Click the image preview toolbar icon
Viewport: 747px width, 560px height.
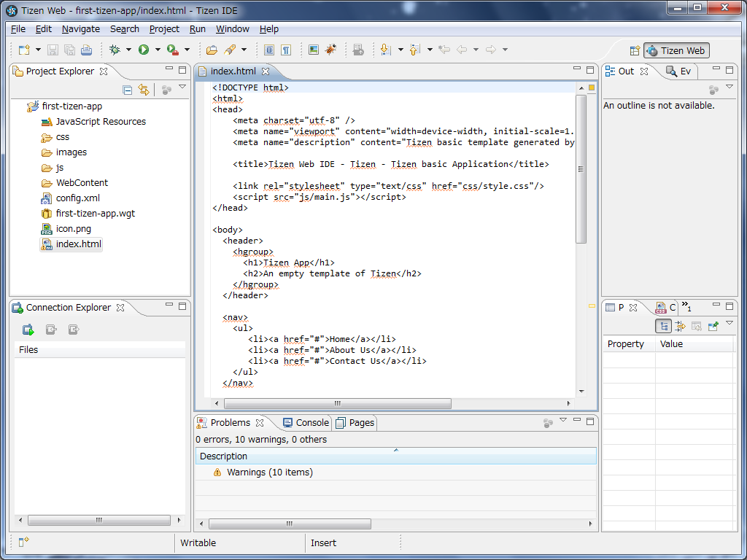click(314, 50)
